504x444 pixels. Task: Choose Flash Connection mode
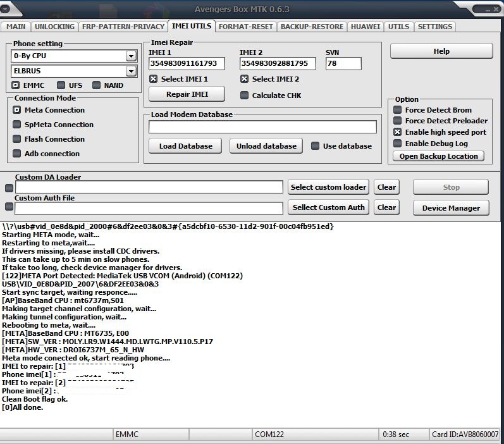(16, 139)
